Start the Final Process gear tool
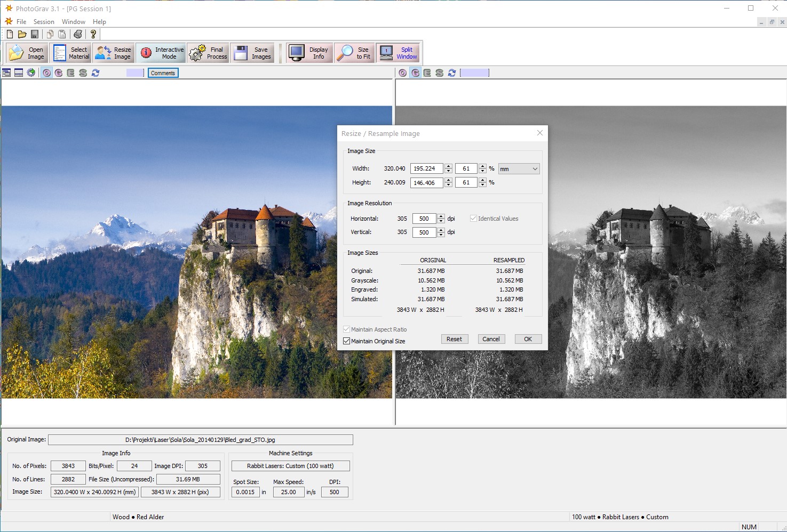This screenshot has height=532, width=787. [209, 53]
